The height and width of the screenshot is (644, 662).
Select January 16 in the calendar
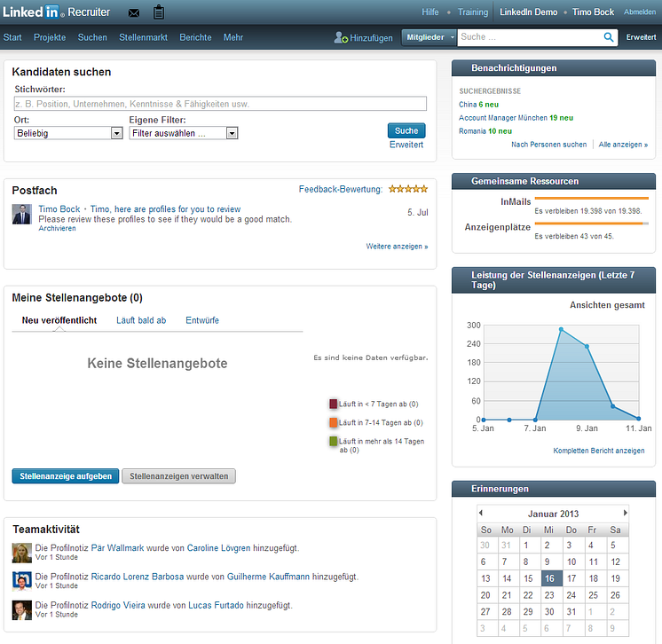(x=550, y=578)
